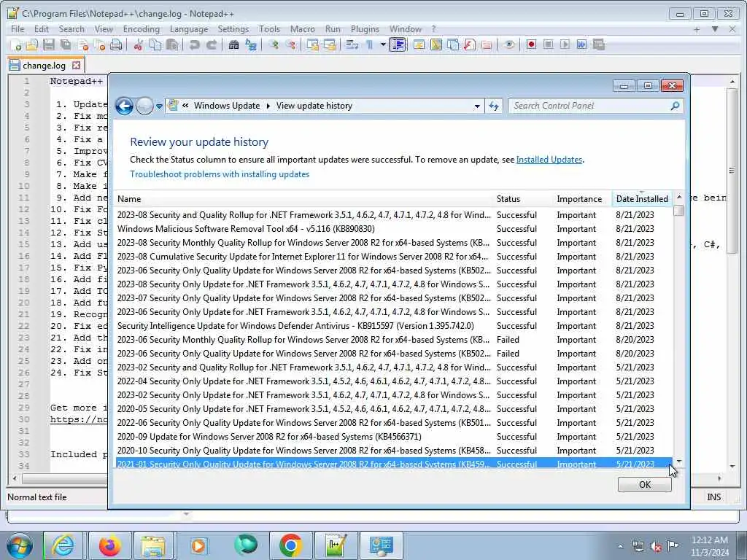Sort by the Date Installed column header
This screenshot has width=747, height=560.
pos(642,198)
